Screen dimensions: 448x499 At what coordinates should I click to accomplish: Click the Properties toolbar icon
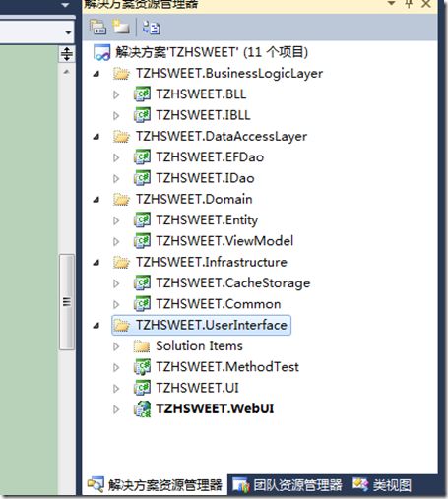pyautogui.click(x=97, y=27)
